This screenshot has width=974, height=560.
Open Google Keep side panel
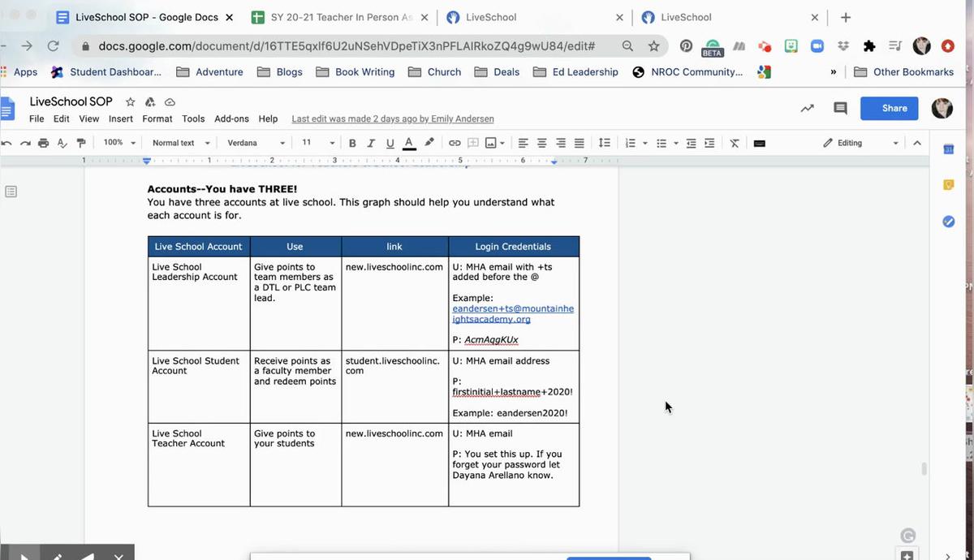948,185
